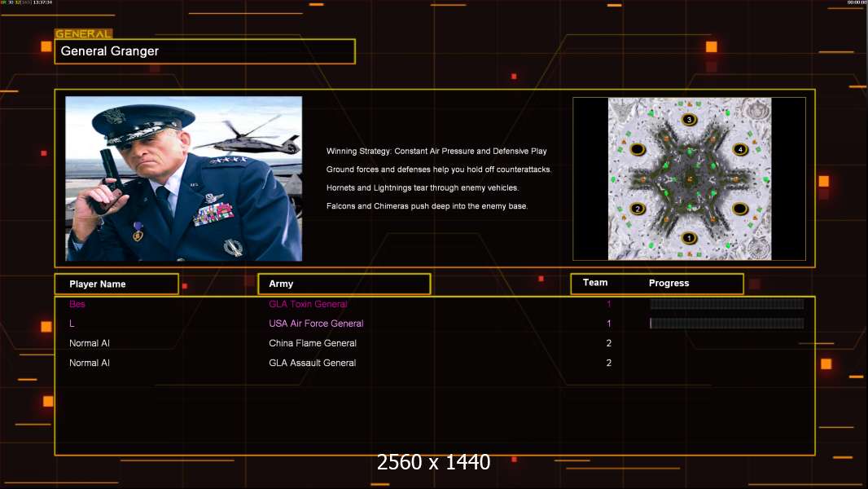The height and width of the screenshot is (489, 868).
Task: Click the Winning Strategy text line
Action: tap(436, 152)
